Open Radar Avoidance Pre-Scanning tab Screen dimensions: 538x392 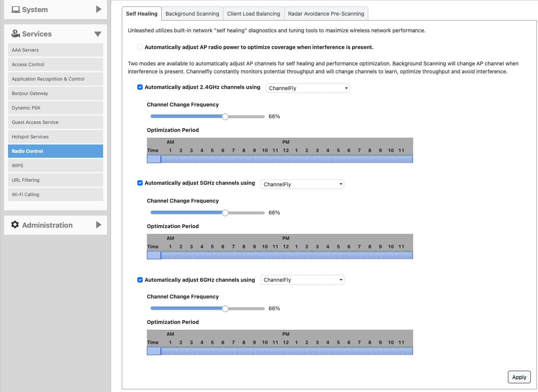(x=326, y=14)
